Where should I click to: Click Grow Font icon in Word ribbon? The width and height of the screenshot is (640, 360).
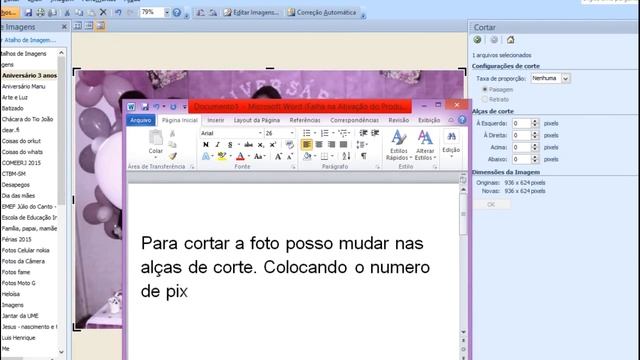coord(278,156)
